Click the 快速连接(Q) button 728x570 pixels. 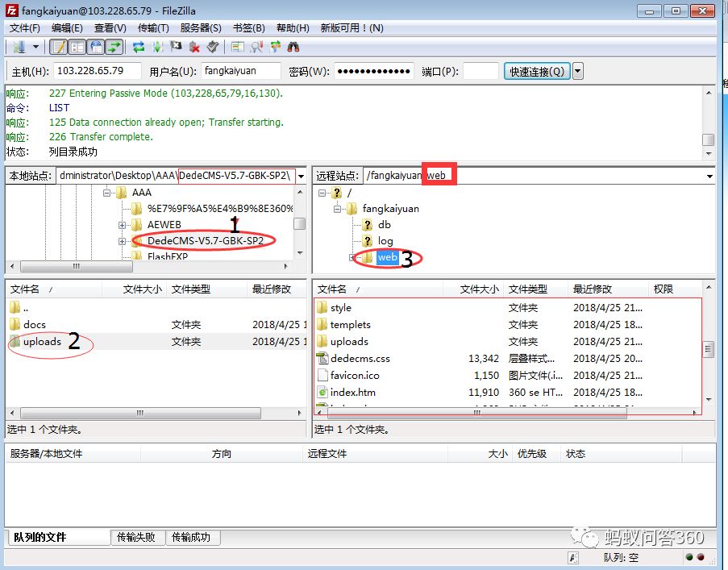pos(537,72)
